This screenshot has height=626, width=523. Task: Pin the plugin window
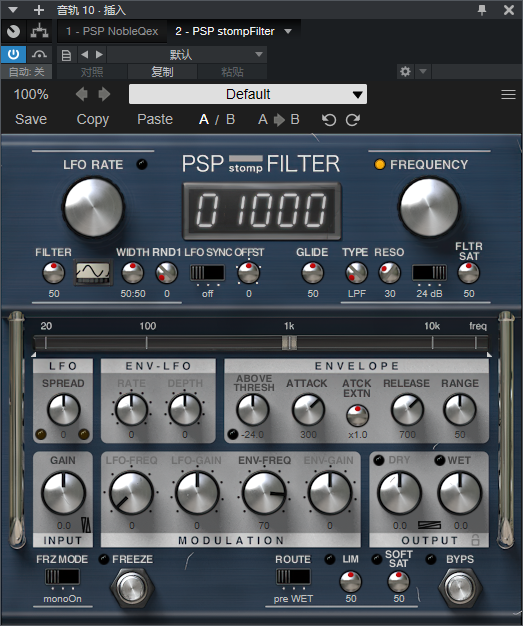pyautogui.click(x=482, y=10)
